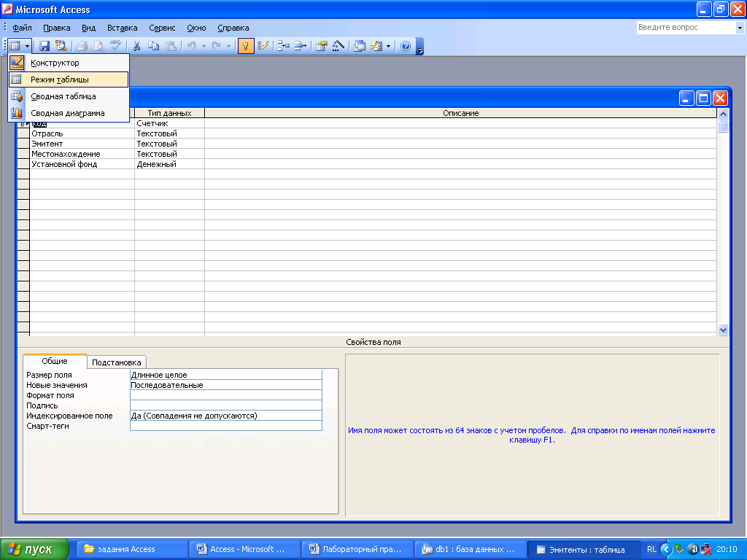
Task: Open the Окно menu
Action: coord(196,28)
